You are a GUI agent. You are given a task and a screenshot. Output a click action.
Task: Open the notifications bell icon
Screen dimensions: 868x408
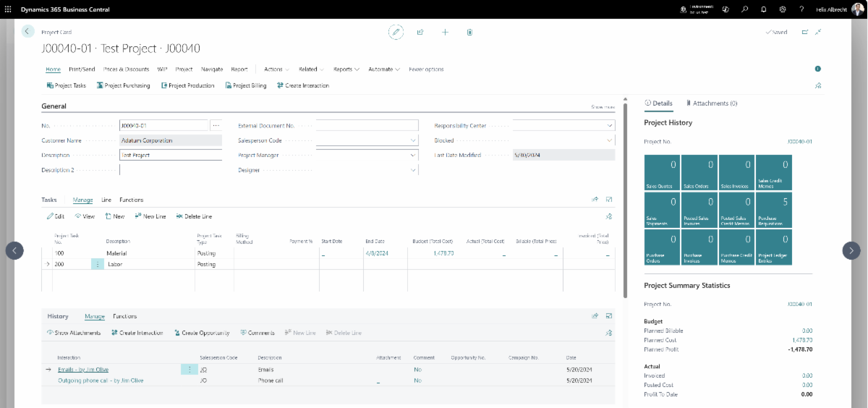pyautogui.click(x=764, y=9)
